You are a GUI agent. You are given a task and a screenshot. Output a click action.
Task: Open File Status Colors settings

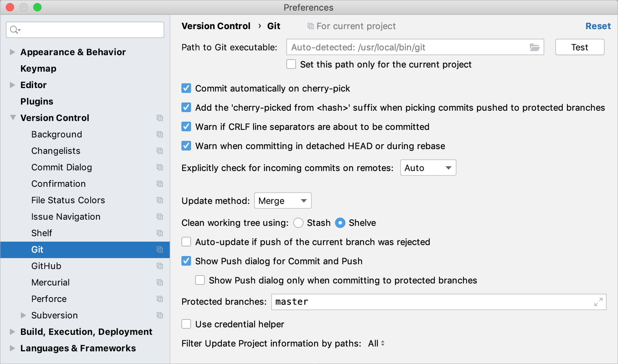click(x=68, y=200)
